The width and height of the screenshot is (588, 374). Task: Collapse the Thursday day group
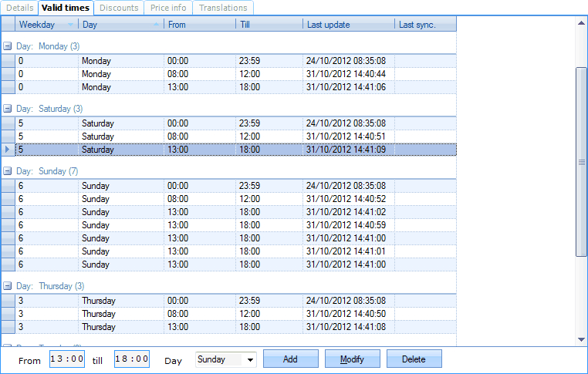click(8, 286)
